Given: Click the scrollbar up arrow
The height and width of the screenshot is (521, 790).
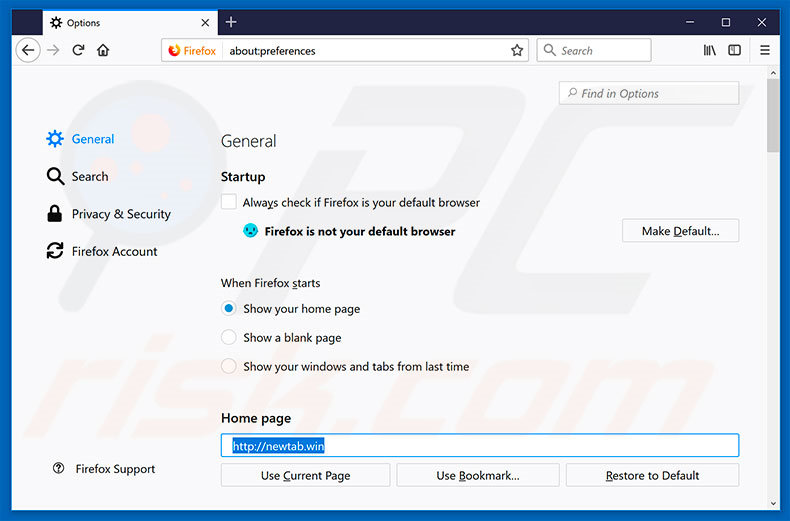Looking at the screenshot, I should [x=773, y=74].
